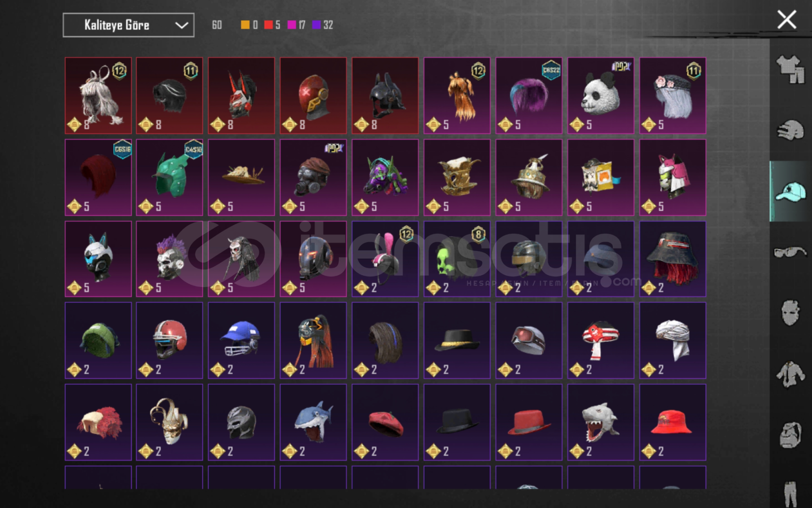Open the outfit sets category icon
The width and height of the screenshot is (812, 508).
790,69
